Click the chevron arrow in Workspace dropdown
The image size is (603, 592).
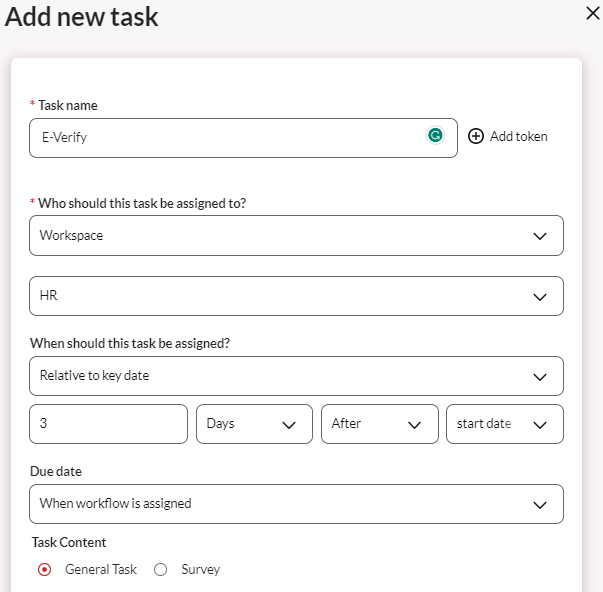[x=540, y=237]
